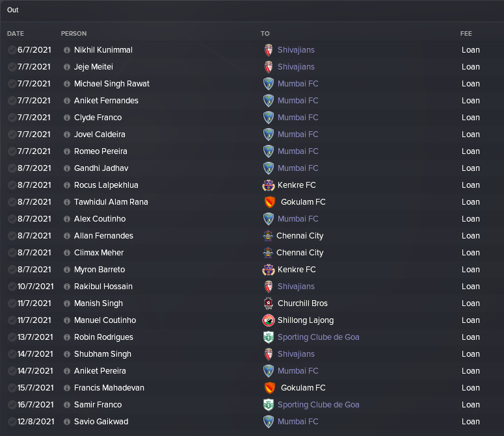Click info icon next to Rocus Lalpekhlua
This screenshot has height=436, width=504.
tap(67, 185)
